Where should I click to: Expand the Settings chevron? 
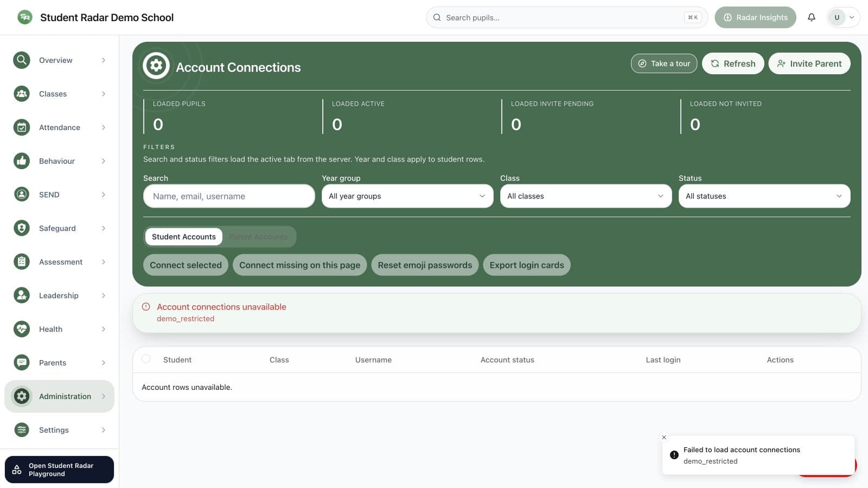(x=104, y=430)
